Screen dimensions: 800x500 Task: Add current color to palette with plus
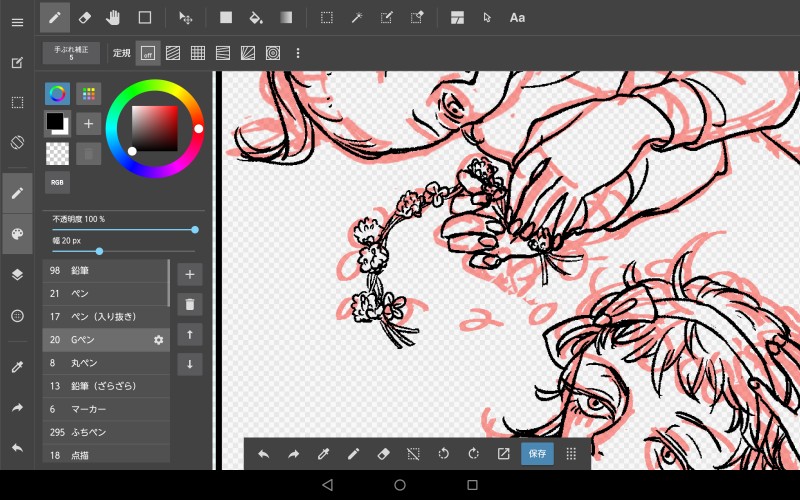click(88, 124)
